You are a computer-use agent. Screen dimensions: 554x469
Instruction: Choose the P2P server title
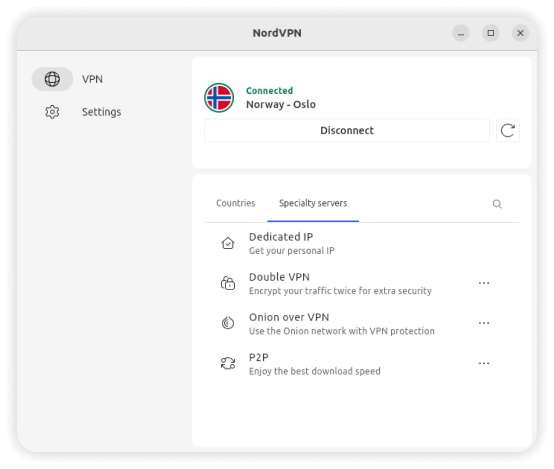pyautogui.click(x=259, y=358)
